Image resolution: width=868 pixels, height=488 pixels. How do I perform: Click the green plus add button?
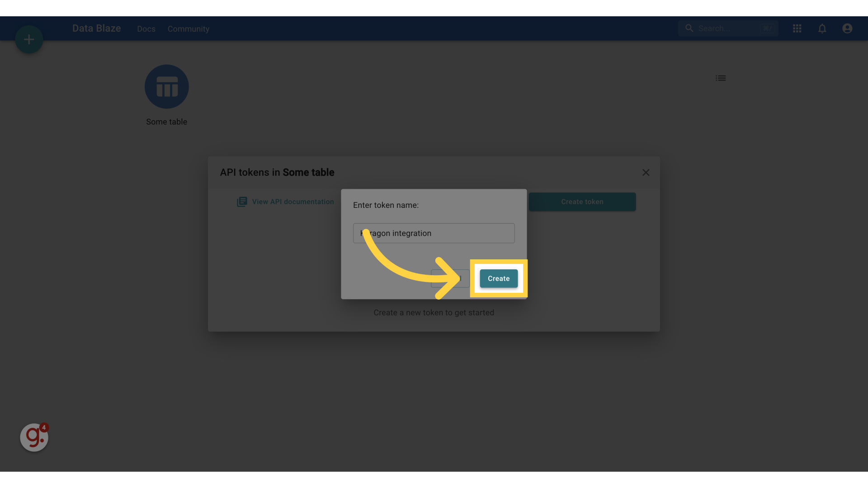[29, 39]
